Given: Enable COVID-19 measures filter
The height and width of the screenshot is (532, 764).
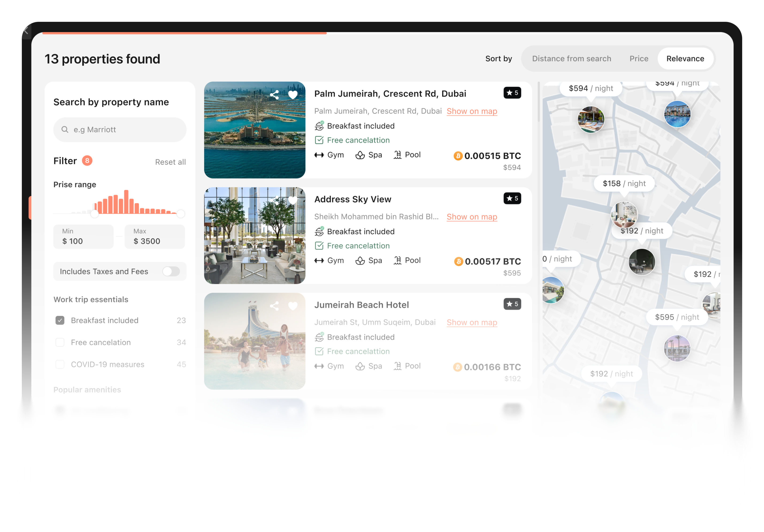Looking at the screenshot, I should (60, 364).
